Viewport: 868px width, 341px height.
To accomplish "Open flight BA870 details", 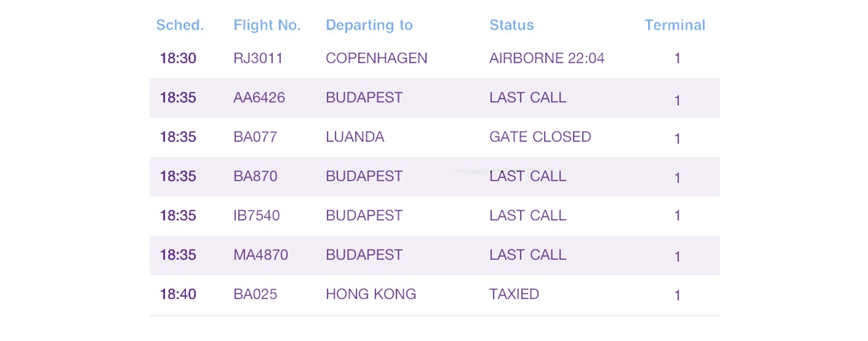I will (x=435, y=176).
